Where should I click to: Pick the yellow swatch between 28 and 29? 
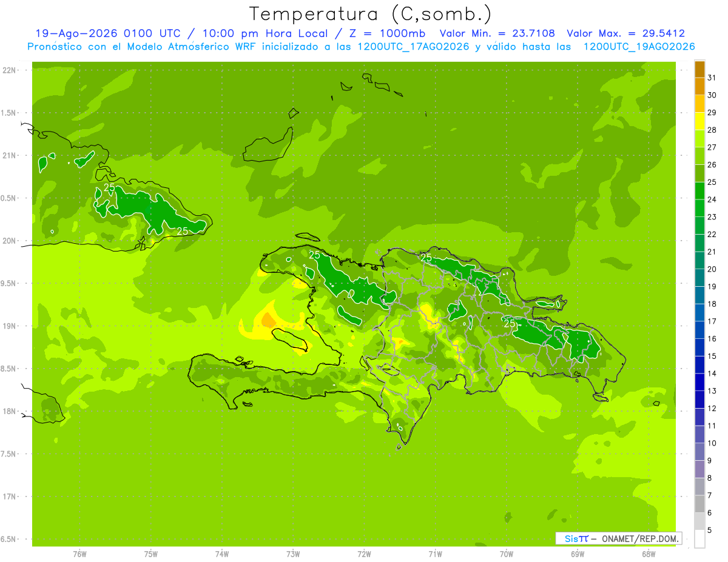[699, 121]
